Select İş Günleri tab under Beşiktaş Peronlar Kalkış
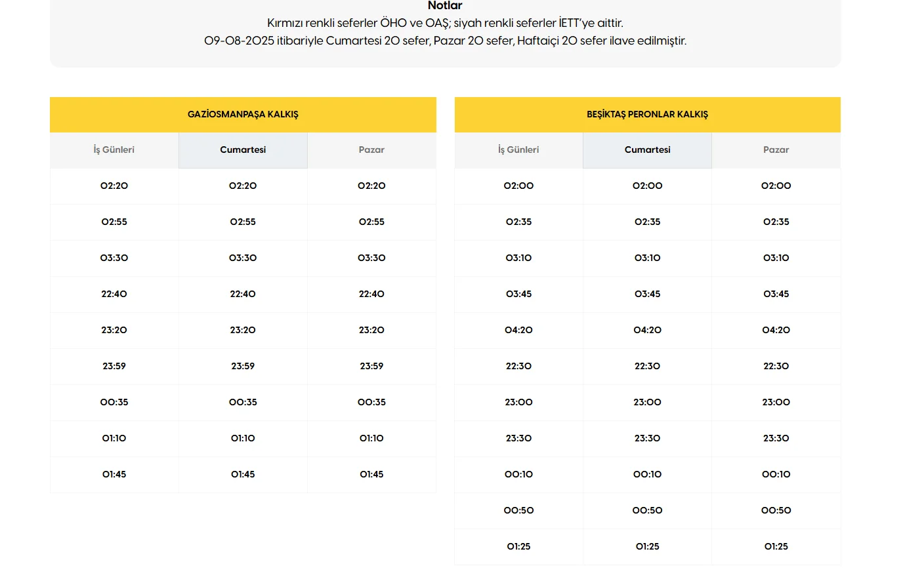 [x=518, y=150]
